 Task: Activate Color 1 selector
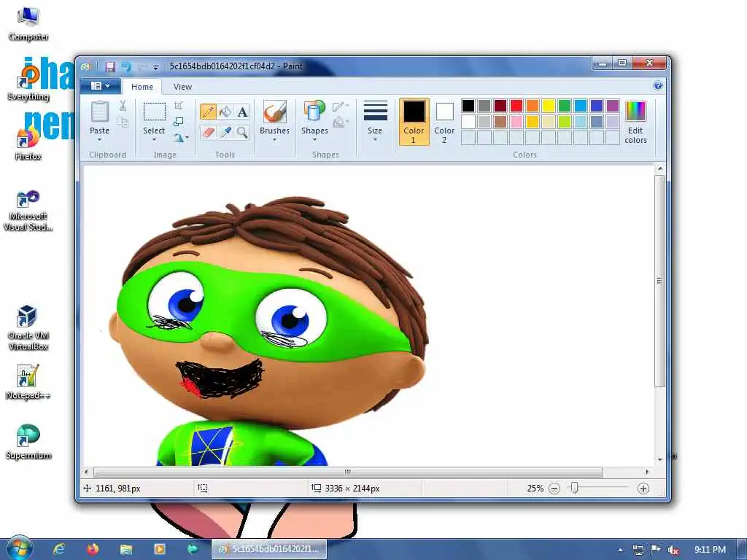pyautogui.click(x=414, y=122)
